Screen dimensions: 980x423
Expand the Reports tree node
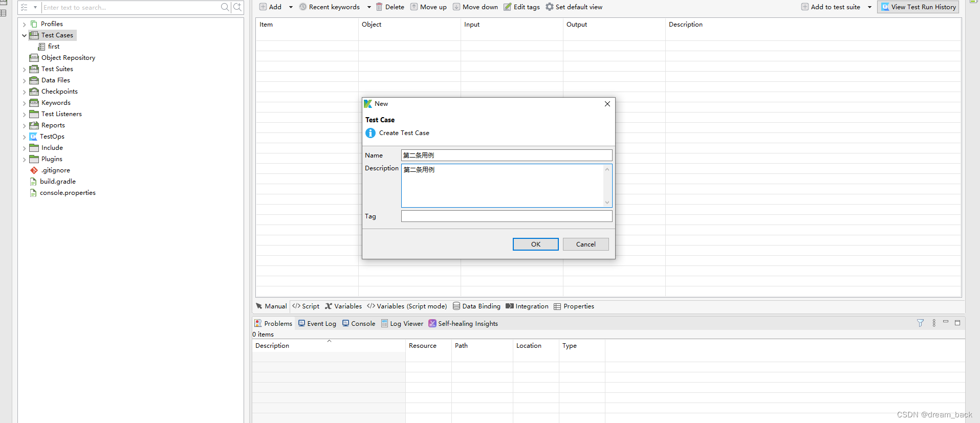pos(24,125)
